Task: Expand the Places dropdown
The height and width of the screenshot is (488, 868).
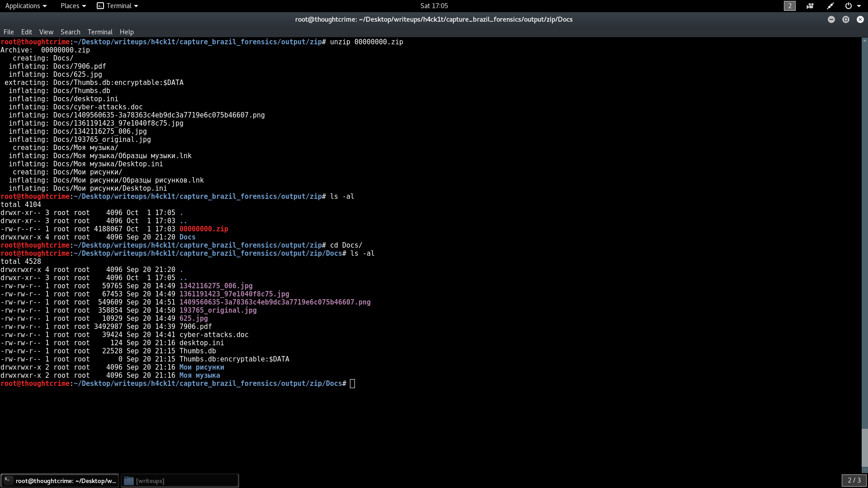Action: [73, 6]
